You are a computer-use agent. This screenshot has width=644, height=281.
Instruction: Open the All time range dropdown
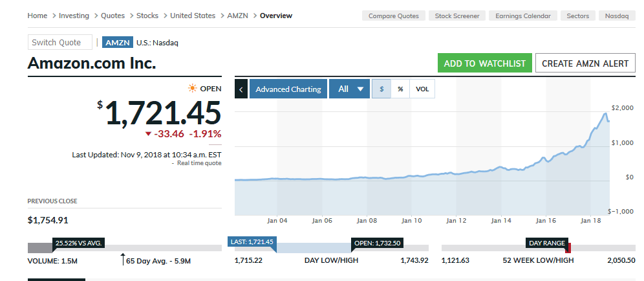pos(350,89)
